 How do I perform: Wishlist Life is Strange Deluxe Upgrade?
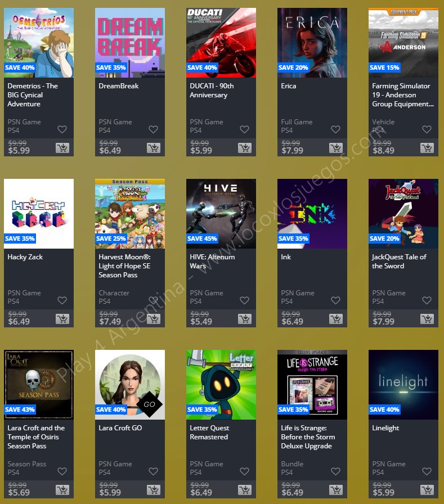[x=335, y=471]
